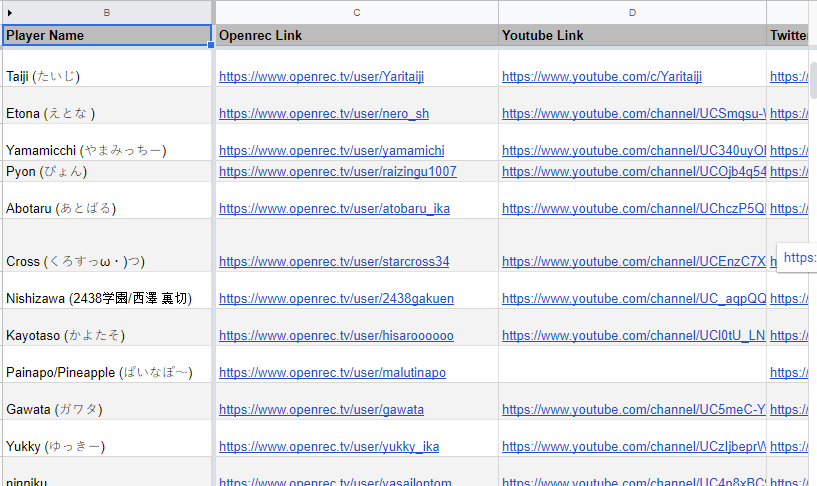This screenshot has height=486, width=817.
Task: Open Openrec link for 2438gakuen
Action: pyautogui.click(x=337, y=298)
